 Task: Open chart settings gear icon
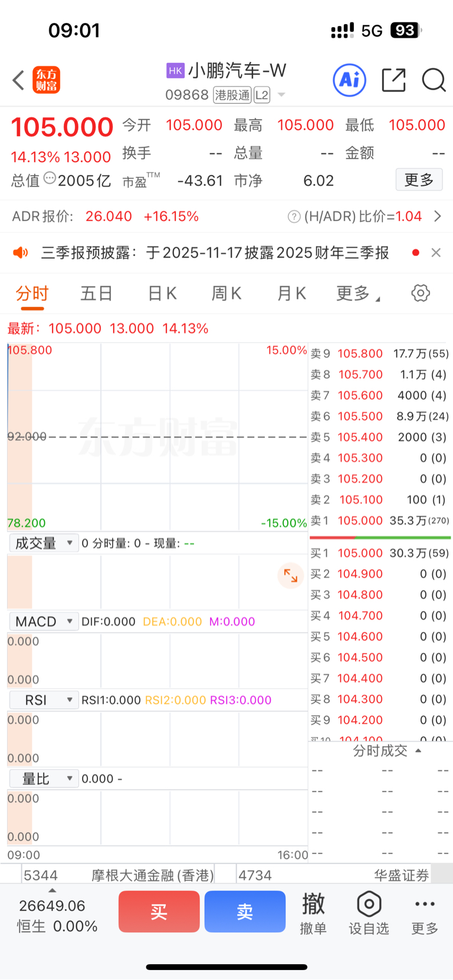[421, 293]
